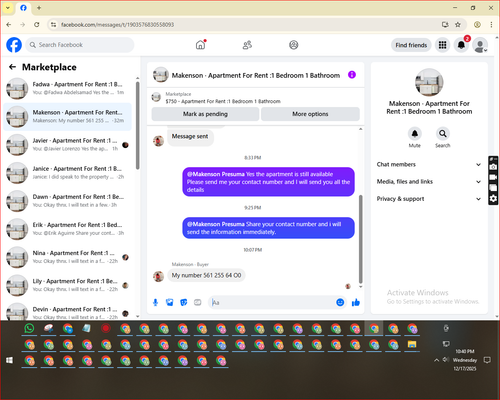The image size is (500, 400).
Task: Open the apps grid menu
Action: [442, 45]
